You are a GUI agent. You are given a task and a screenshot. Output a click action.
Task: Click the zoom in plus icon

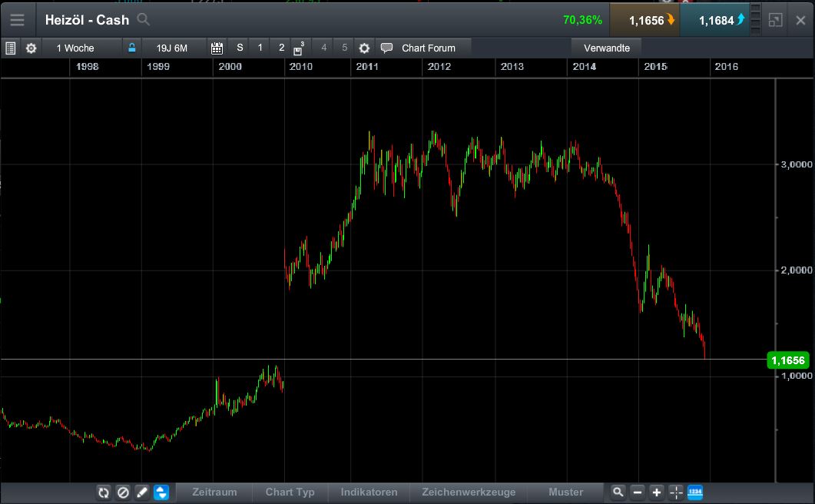pyautogui.click(x=657, y=492)
